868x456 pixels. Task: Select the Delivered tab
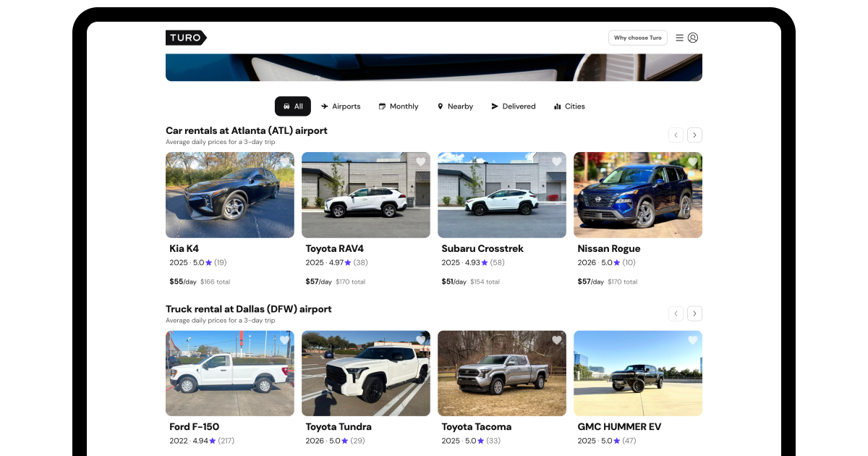click(x=513, y=106)
